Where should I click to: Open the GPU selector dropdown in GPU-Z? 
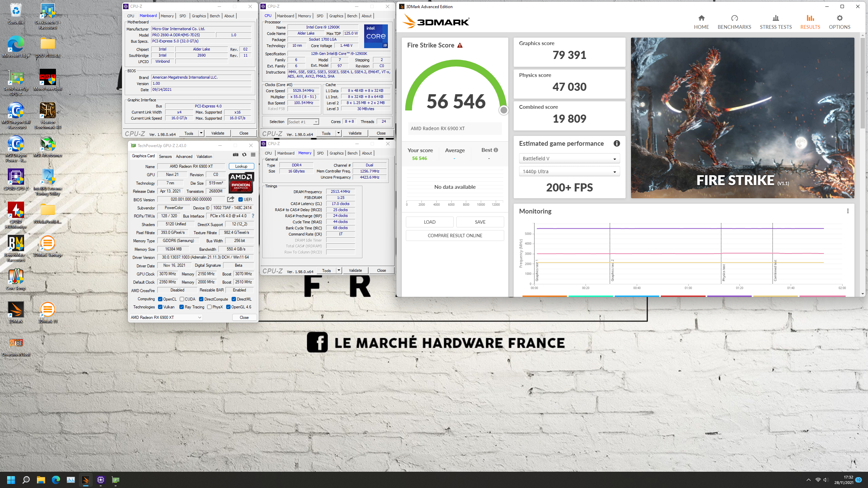click(166, 318)
